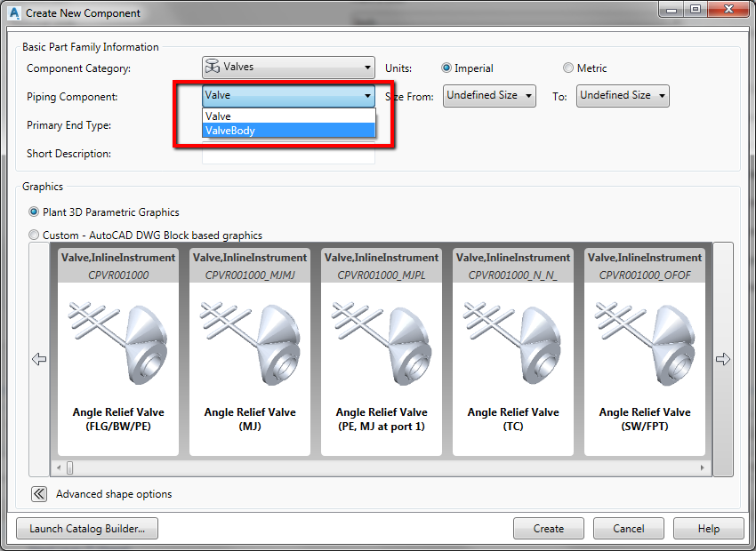Screen dimensions: 756x551
Task: Select the Metric units radio button
Action: pyautogui.click(x=568, y=68)
